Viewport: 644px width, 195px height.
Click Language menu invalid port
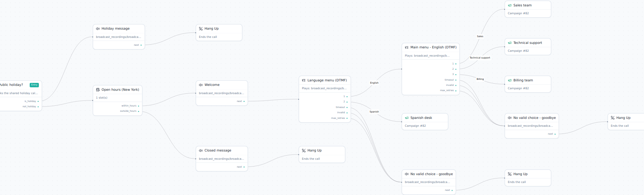tap(347, 112)
